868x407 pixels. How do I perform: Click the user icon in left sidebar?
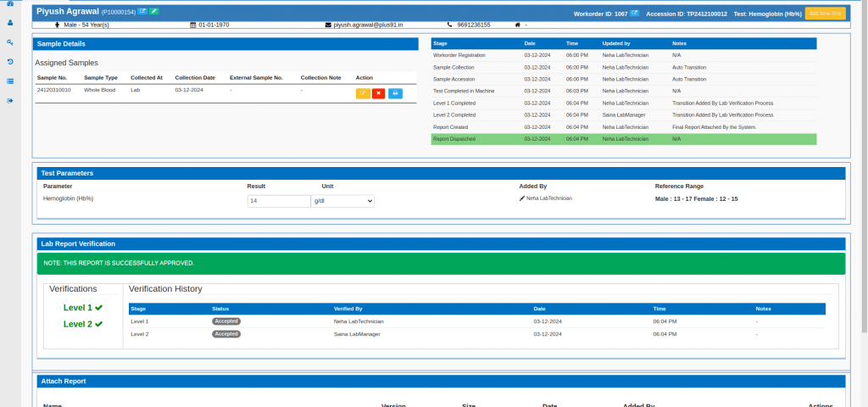tap(9, 23)
